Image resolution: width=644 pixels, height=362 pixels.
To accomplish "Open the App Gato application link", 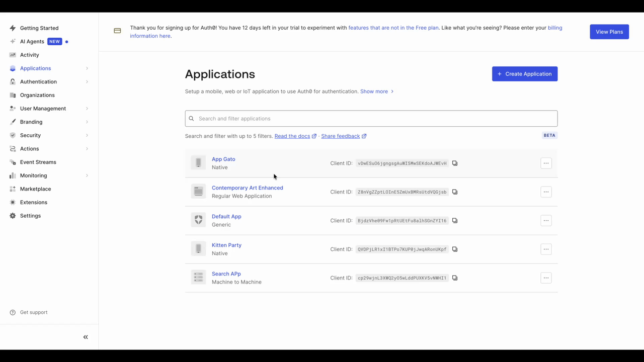I will (x=223, y=159).
